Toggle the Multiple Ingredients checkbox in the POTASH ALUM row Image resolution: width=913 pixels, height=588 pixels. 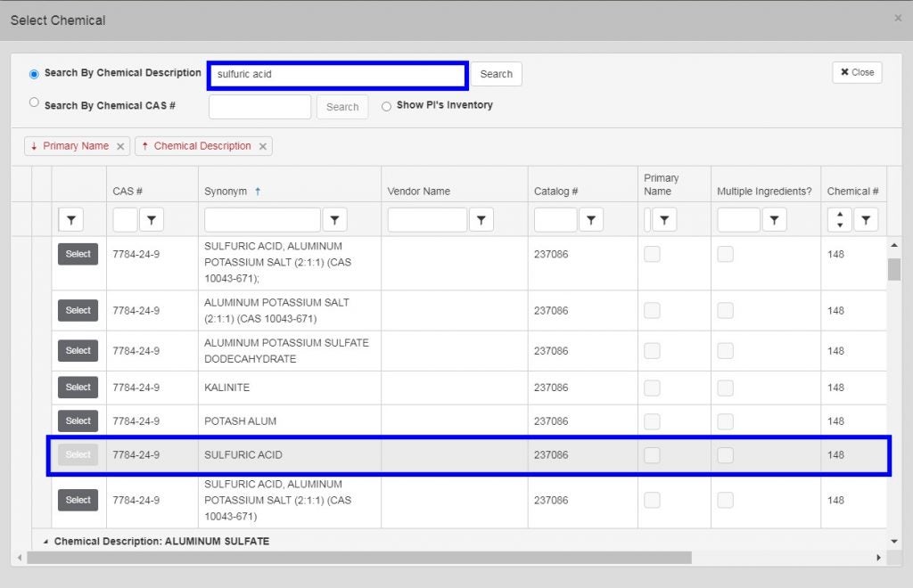pos(726,421)
